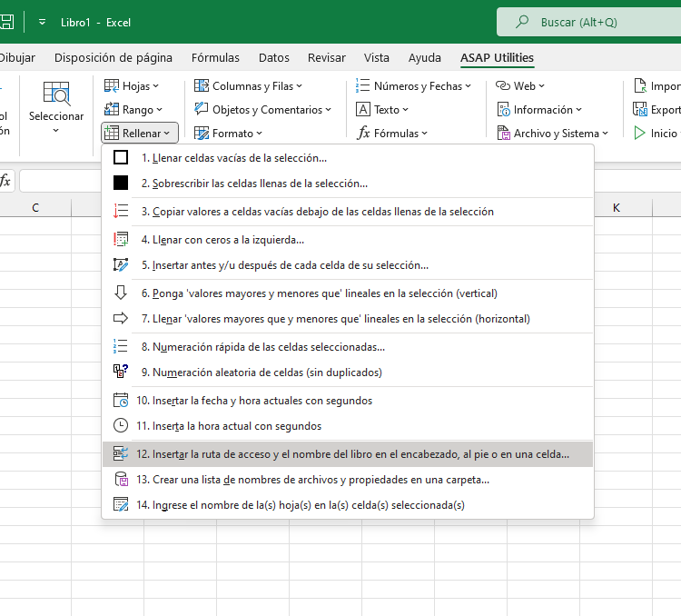
Task: Expand Objetos y Comentarios menu
Action: coord(262,110)
